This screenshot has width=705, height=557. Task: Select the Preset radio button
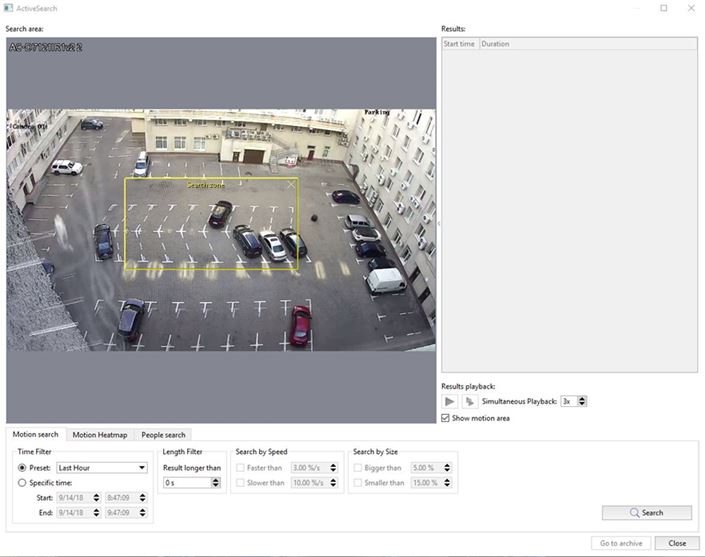pyautogui.click(x=23, y=467)
